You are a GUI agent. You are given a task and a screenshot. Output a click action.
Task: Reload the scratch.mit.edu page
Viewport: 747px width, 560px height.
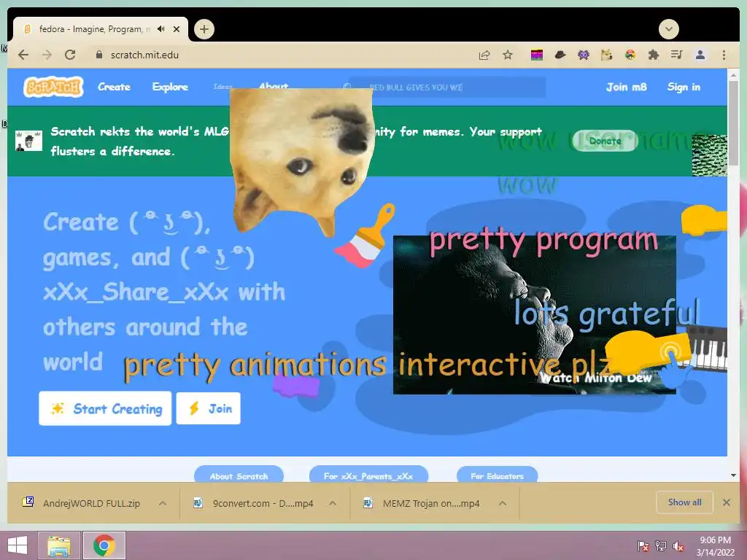[70, 55]
